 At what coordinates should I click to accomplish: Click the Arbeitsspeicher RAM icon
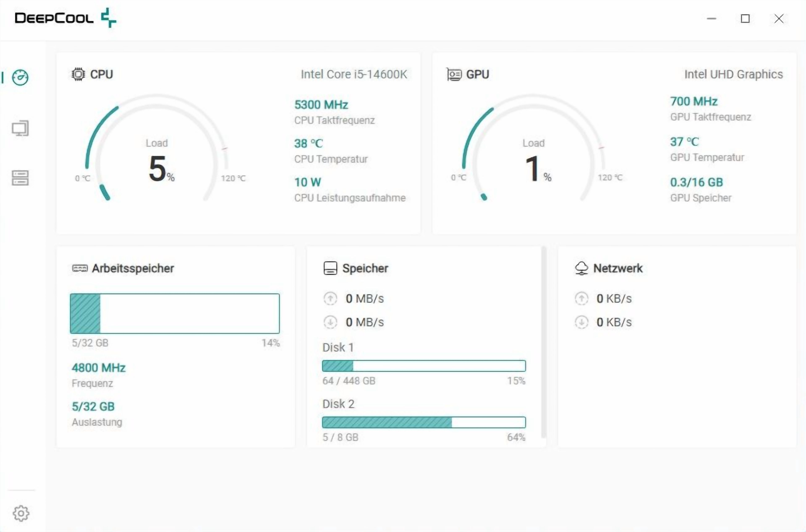(x=80, y=268)
